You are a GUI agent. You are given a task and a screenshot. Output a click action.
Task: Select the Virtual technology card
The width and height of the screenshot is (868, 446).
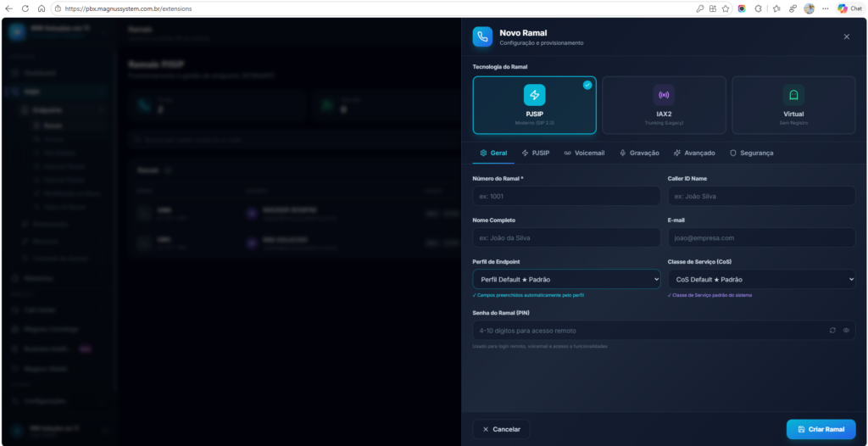pyautogui.click(x=793, y=105)
